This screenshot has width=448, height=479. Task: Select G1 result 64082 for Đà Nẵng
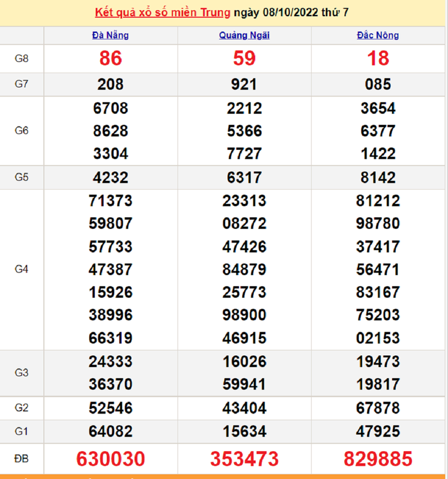click(110, 431)
